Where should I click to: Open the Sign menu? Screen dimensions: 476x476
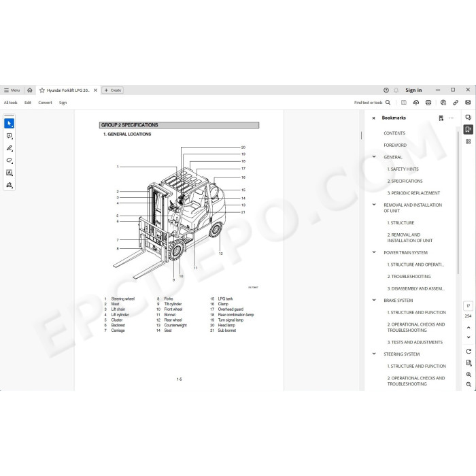[x=63, y=103]
